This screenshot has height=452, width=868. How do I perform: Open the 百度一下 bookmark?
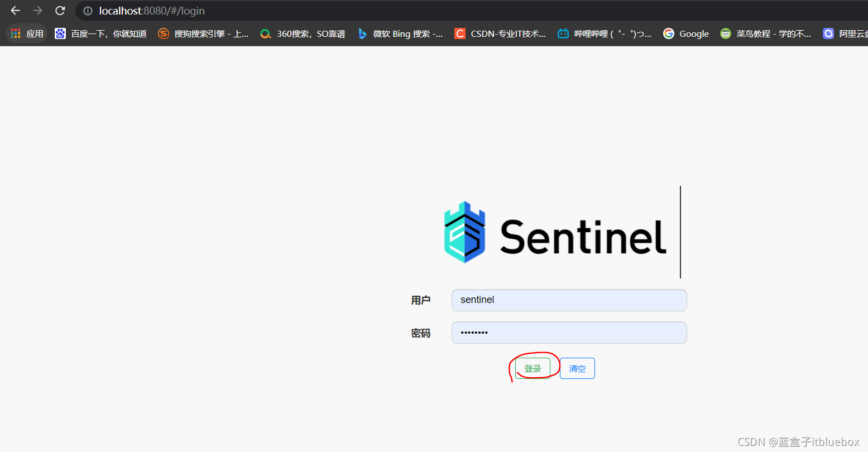(101, 33)
